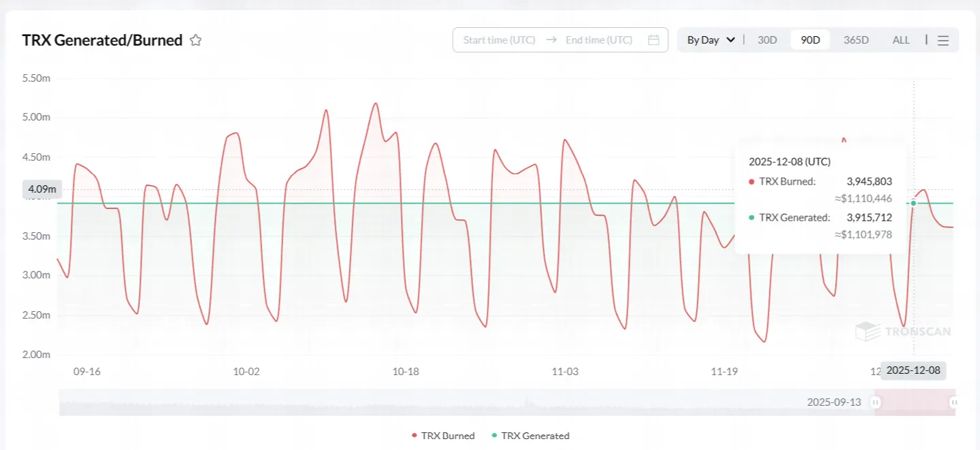The image size is (980, 450).
Task: Click the 11-03 x-axis date label
Action: pos(565,372)
